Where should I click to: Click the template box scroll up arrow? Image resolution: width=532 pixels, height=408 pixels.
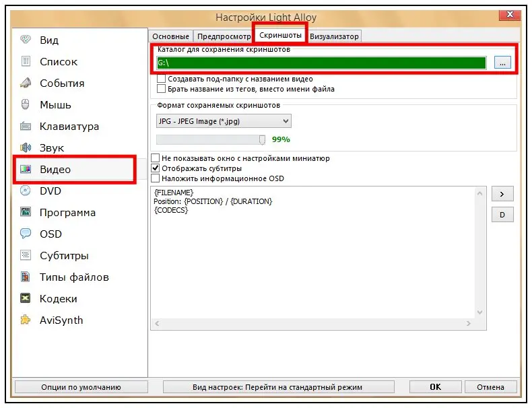click(479, 193)
